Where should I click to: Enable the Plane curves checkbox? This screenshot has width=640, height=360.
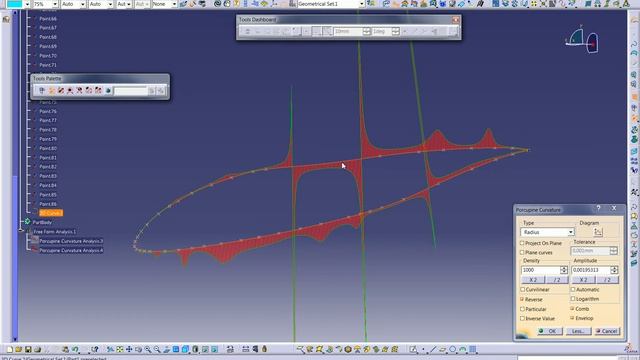point(522,253)
